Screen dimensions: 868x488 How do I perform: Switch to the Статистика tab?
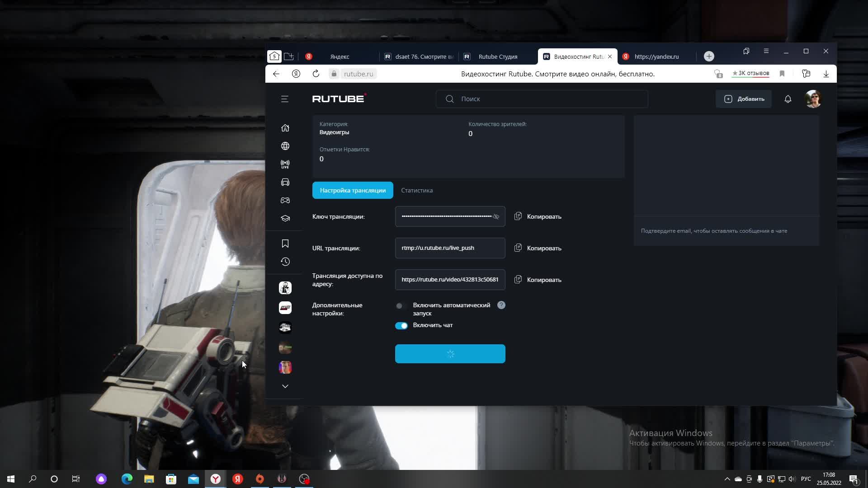416,190
